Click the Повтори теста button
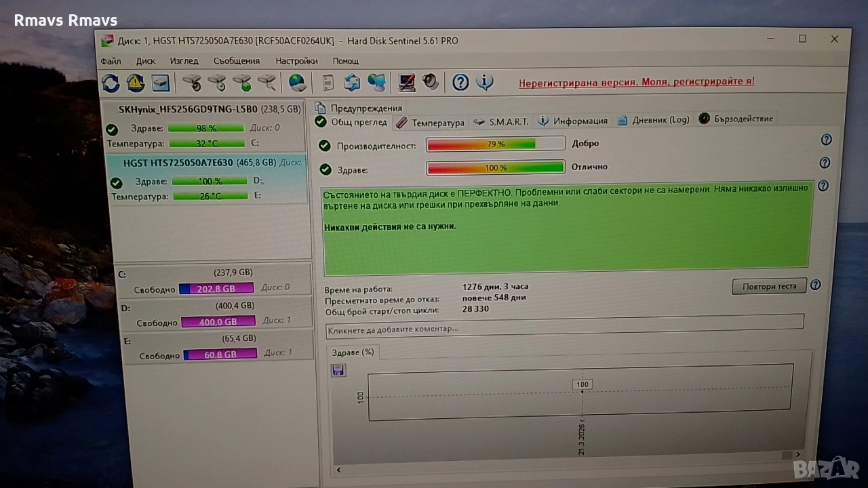868x488 pixels. pyautogui.click(x=769, y=286)
